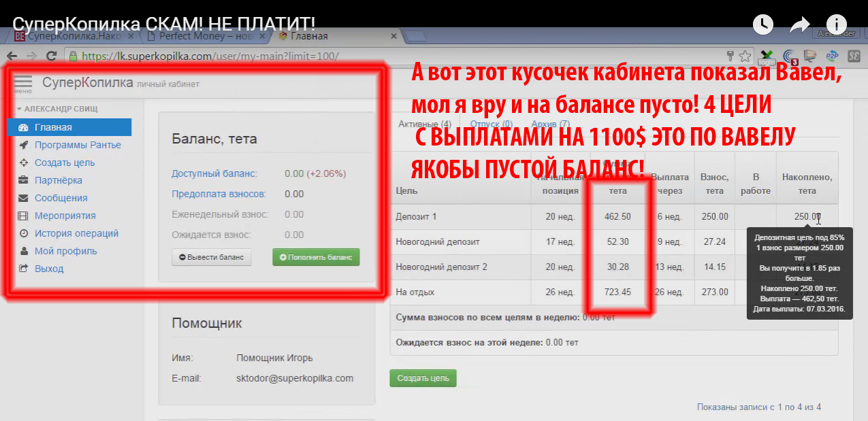Select Создать цель in the sidebar
Screen dimensions: 868x421
tap(65, 163)
